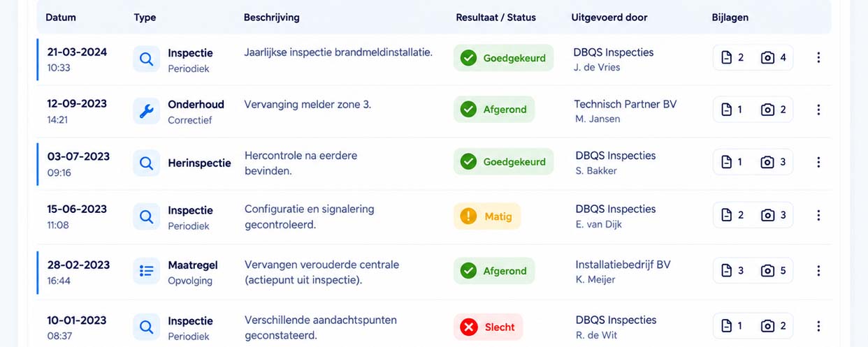868x347 pixels.
Task: Open document attachments of 28-02-2023 Maatregel row
Action: (x=732, y=271)
